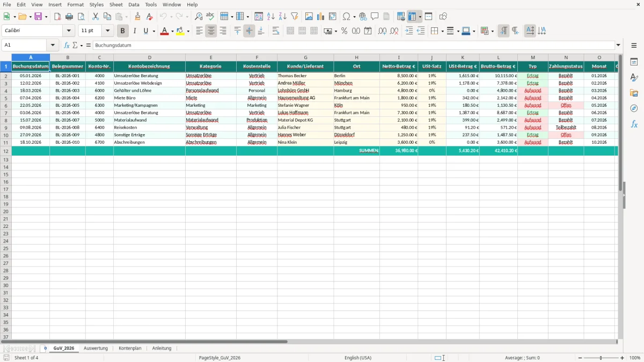
Task: Click the Font Color red A button
Action: (165, 31)
